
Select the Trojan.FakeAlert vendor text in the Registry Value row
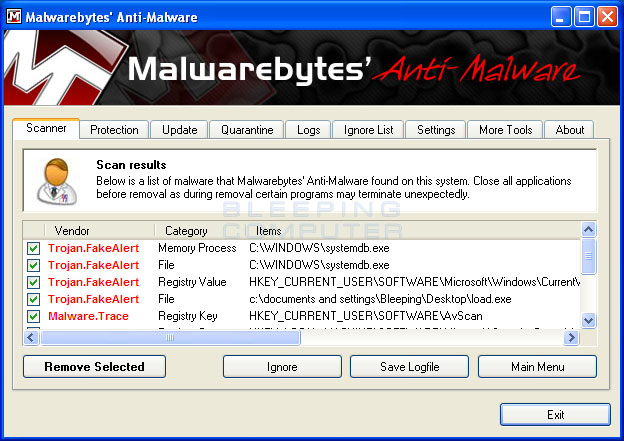pos(94,282)
